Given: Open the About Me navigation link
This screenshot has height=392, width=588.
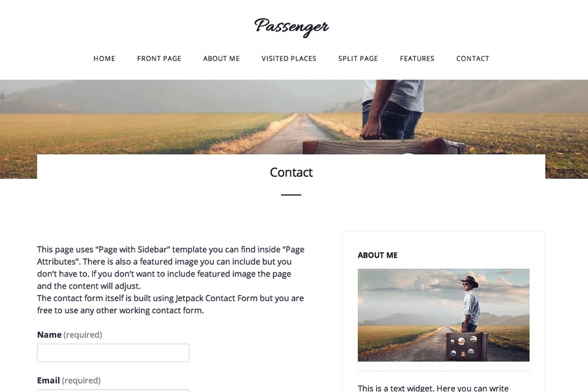Looking at the screenshot, I should 221,59.
